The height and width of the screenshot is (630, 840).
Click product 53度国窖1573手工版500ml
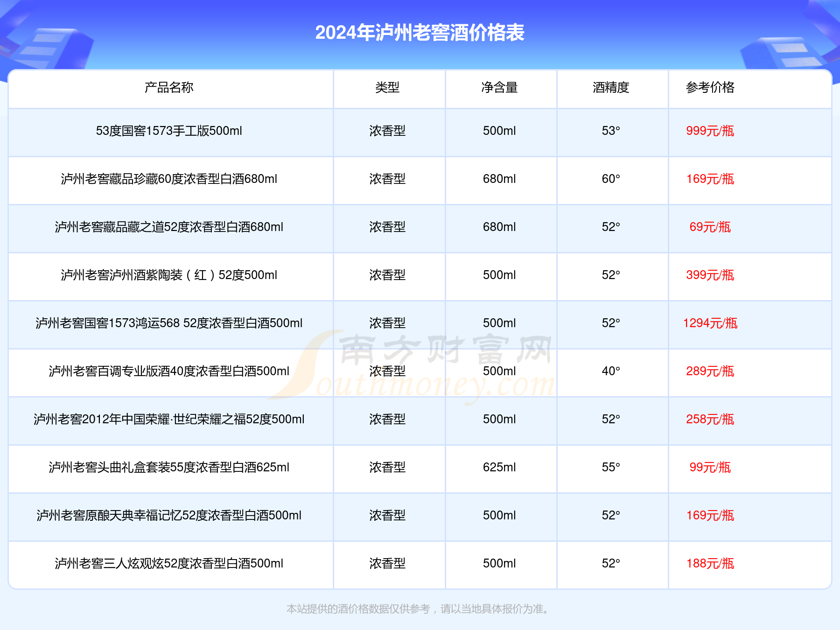point(169,131)
